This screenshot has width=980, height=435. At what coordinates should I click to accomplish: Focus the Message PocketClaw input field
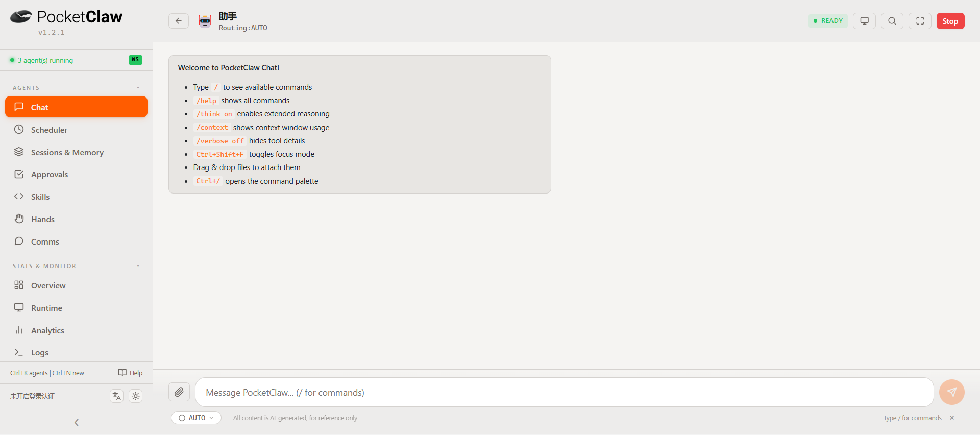pyautogui.click(x=565, y=392)
